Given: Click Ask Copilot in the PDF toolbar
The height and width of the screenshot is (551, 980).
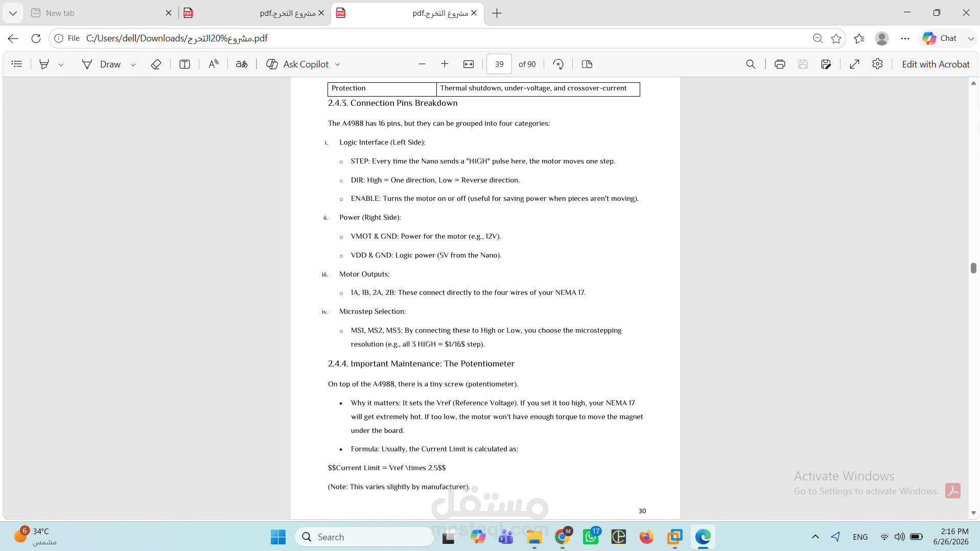Looking at the screenshot, I should click(x=297, y=64).
